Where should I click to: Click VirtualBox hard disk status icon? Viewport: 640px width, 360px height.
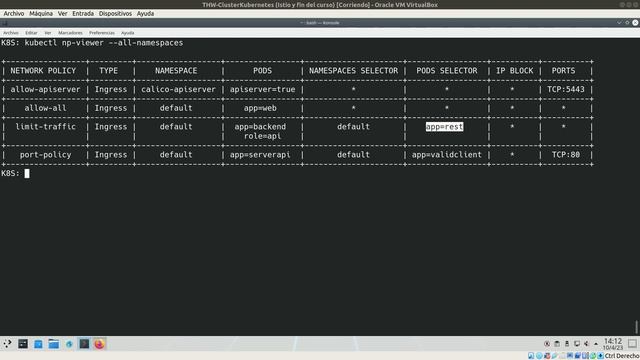[531, 356]
